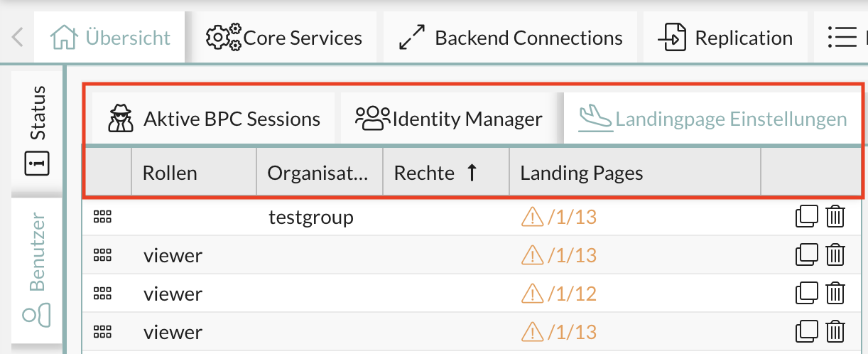The width and height of the screenshot is (868, 354).
Task: Duplicate the testgroup row with copy icon
Action: (x=808, y=216)
